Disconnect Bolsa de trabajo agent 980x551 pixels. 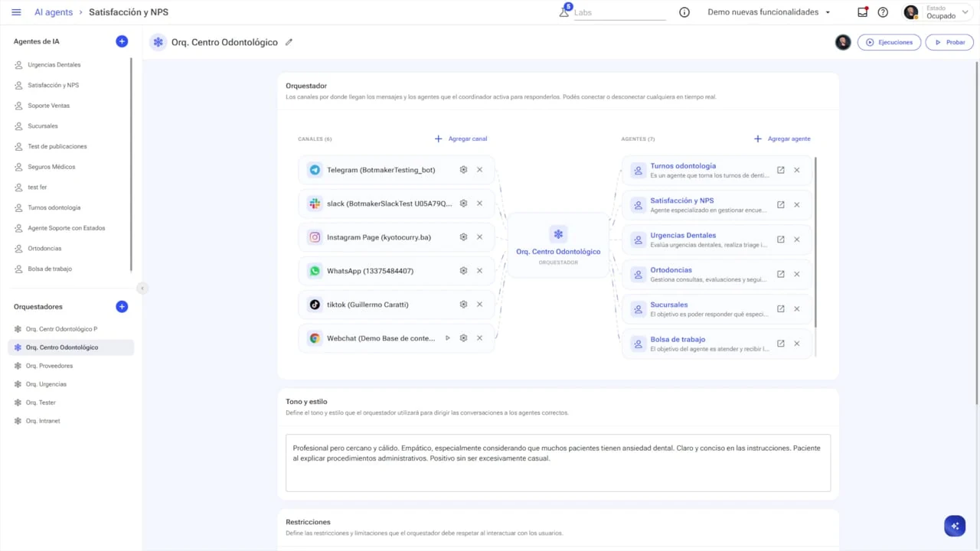pos(796,344)
